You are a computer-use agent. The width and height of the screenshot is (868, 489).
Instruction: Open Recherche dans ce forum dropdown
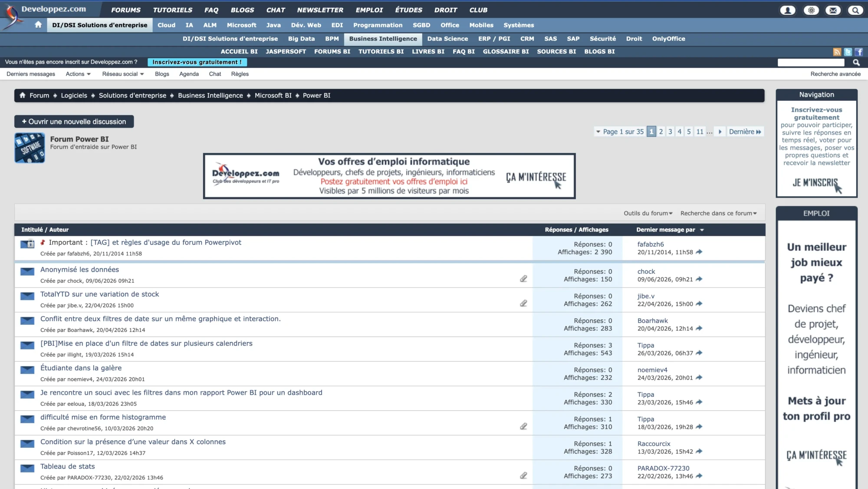coord(718,213)
